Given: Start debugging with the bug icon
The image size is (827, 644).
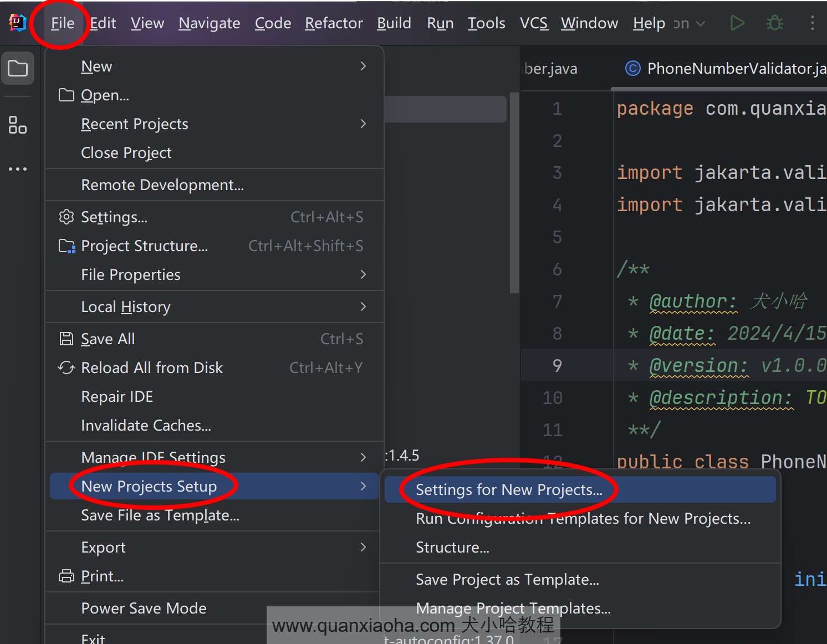Looking at the screenshot, I should coord(774,23).
